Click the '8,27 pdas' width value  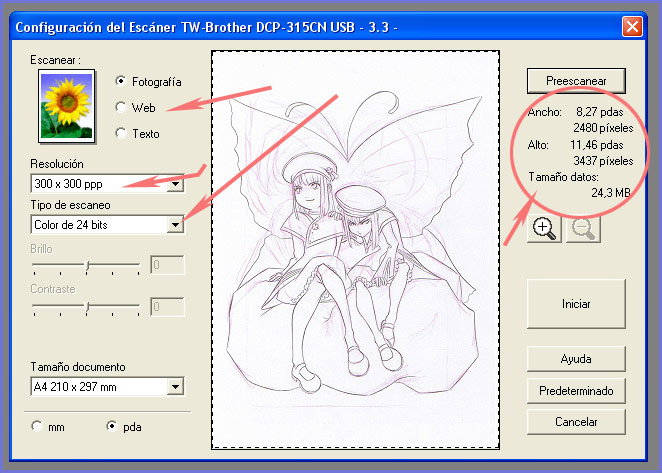pos(600,112)
